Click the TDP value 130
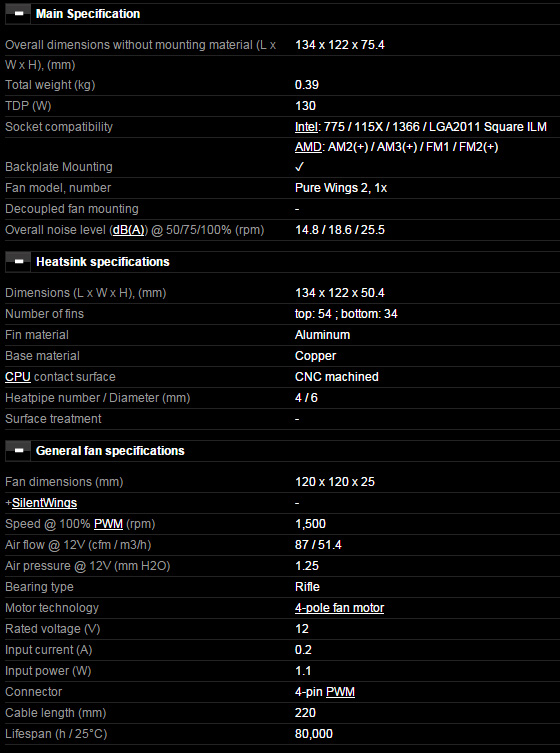Screen dimensions: 560x753 [x=305, y=106]
